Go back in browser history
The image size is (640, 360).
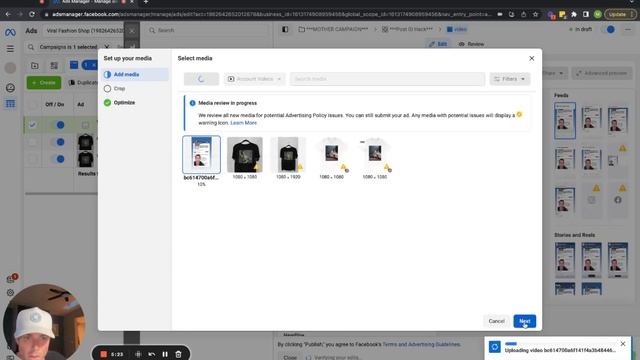tap(8, 14)
